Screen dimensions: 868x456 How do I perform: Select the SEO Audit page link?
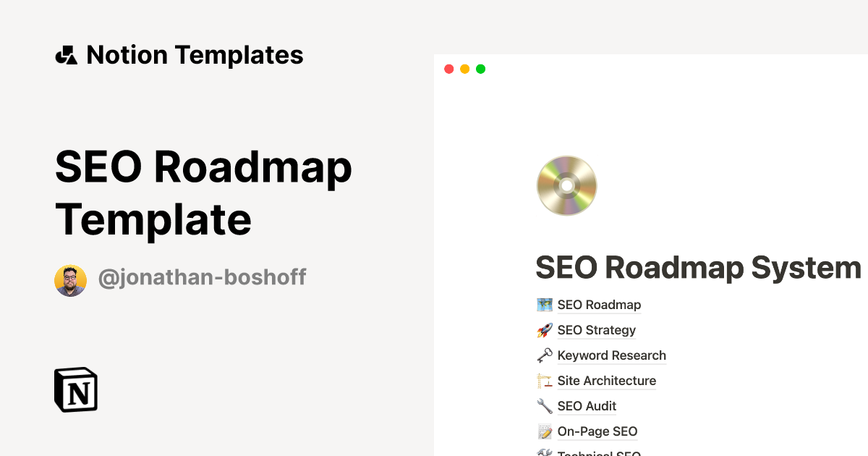click(x=587, y=406)
